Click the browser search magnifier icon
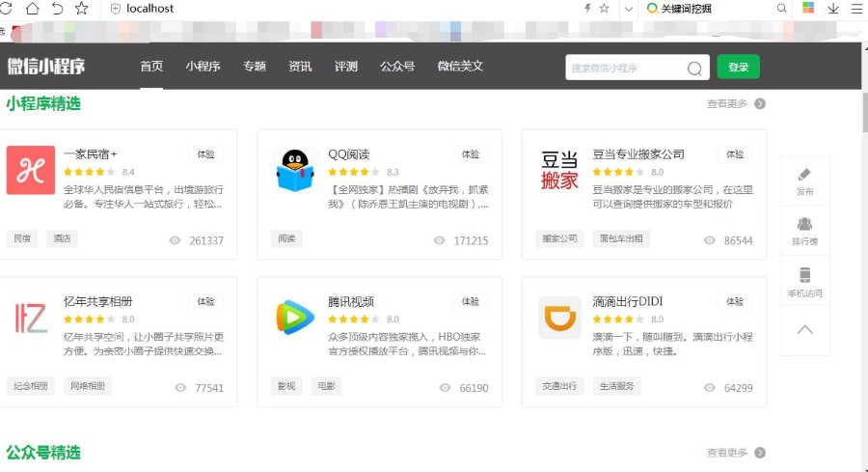The width and height of the screenshot is (868, 472). coord(781,9)
